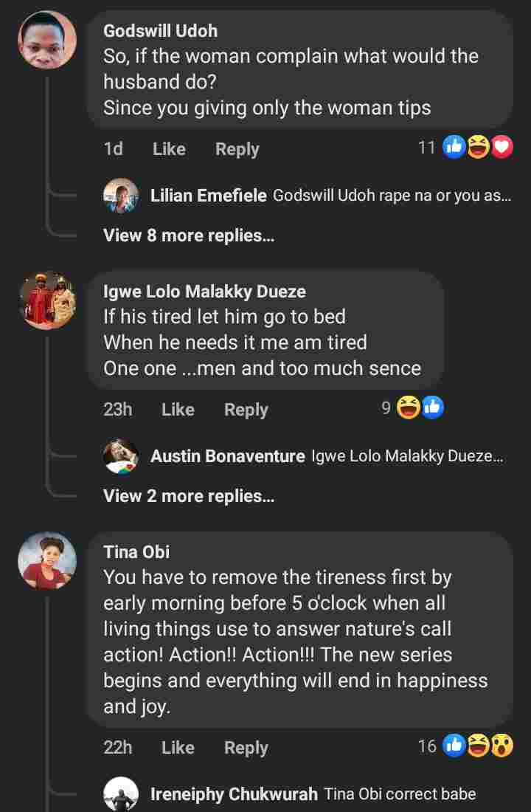Reply to Godswill Udoh's comment
The image size is (531, 812).
point(237,149)
